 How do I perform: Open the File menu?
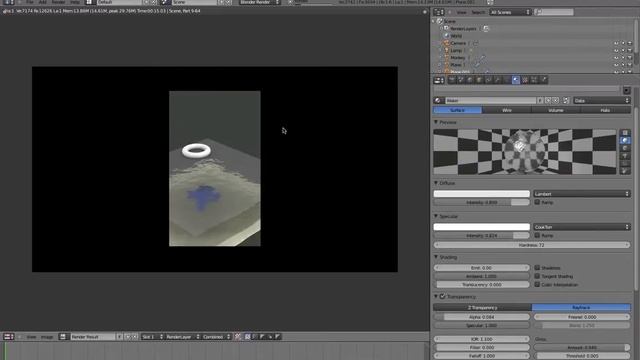[x=30, y=2]
